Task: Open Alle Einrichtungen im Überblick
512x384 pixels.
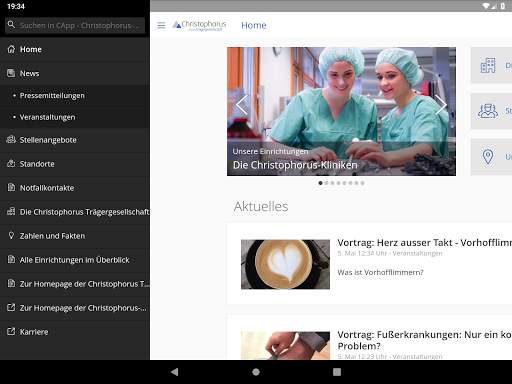Action: (x=75, y=260)
